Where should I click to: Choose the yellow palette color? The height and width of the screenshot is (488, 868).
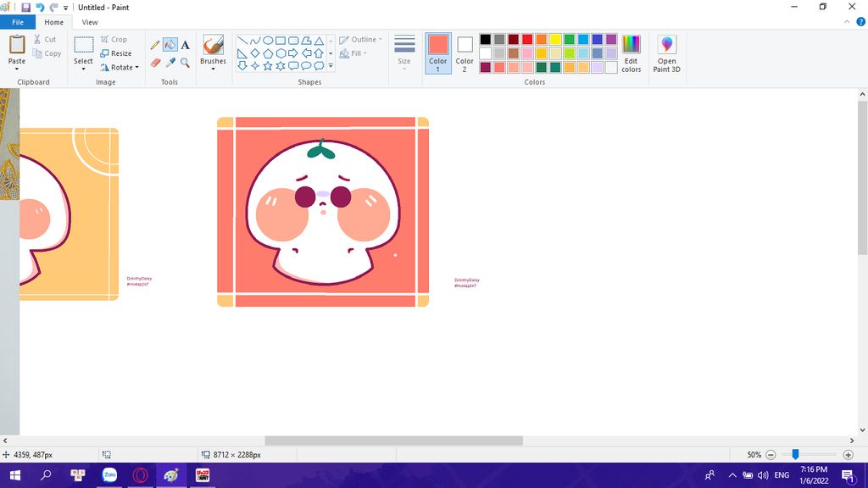[555, 39]
